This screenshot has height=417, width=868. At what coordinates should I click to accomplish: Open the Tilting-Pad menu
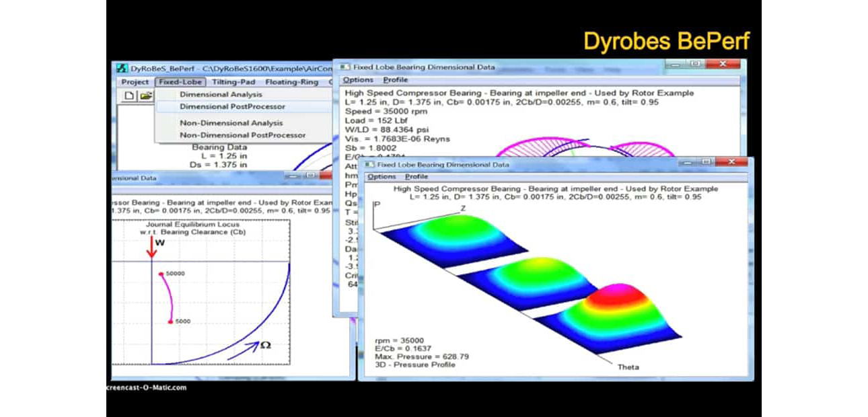click(233, 82)
